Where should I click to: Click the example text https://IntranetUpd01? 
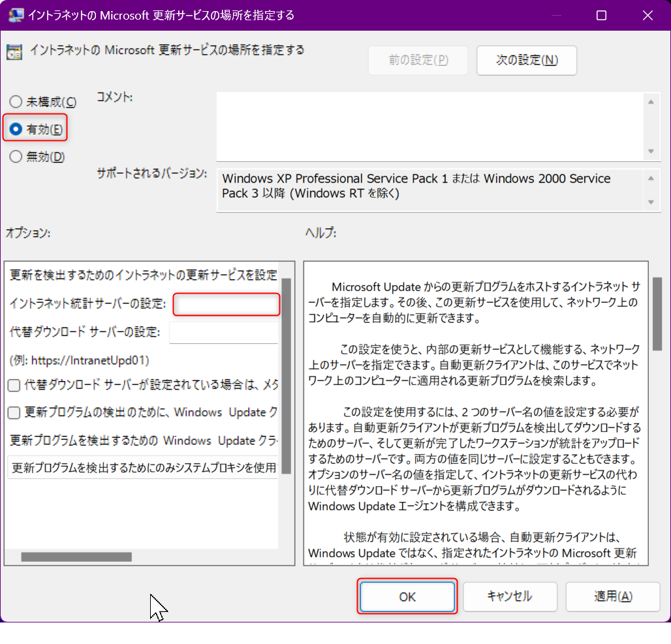89,360
